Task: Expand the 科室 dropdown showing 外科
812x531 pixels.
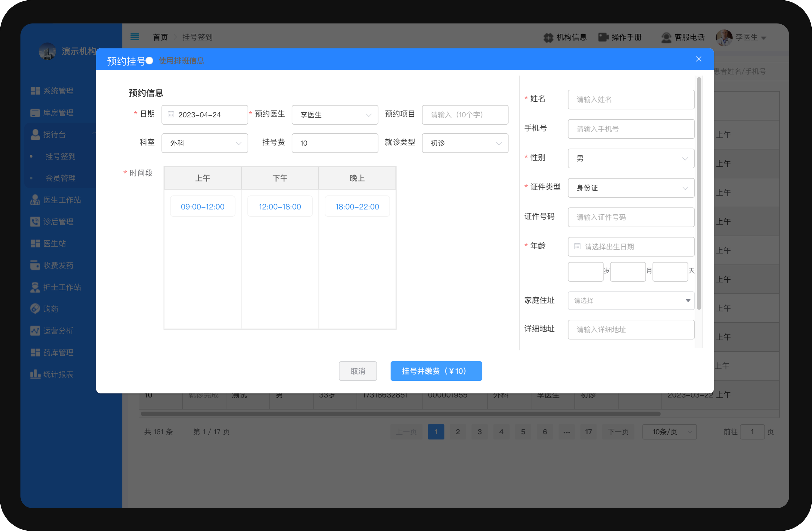Action: (x=205, y=143)
